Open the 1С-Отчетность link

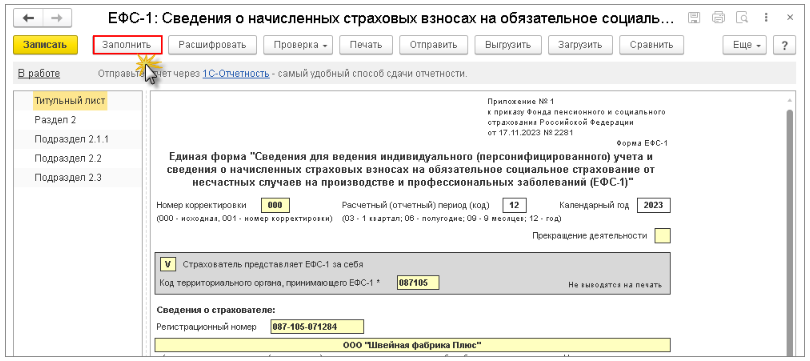(x=236, y=74)
